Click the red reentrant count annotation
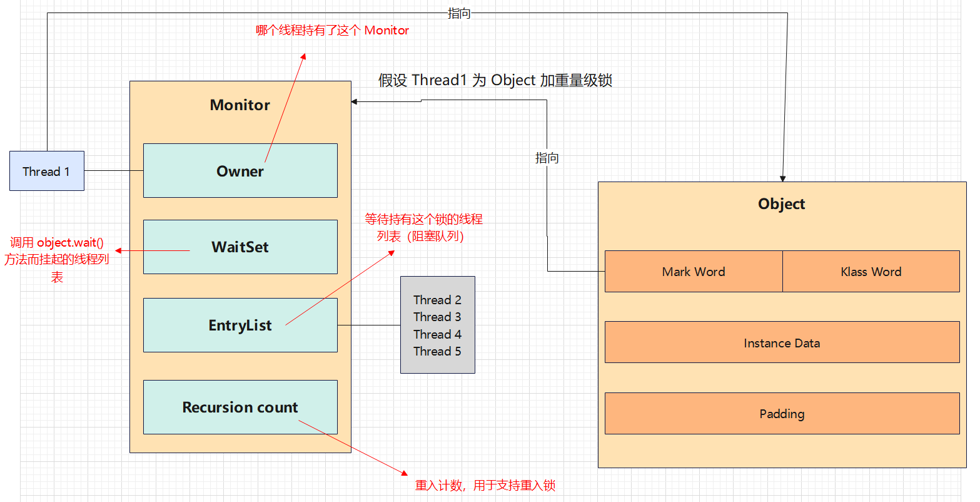The image size is (980, 502). (485, 486)
